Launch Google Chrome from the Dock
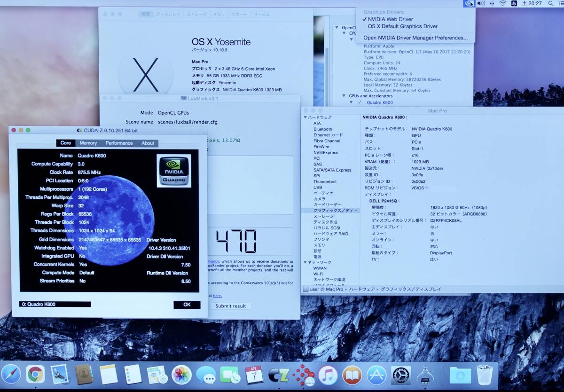The height and width of the screenshot is (392, 564). coord(35,375)
